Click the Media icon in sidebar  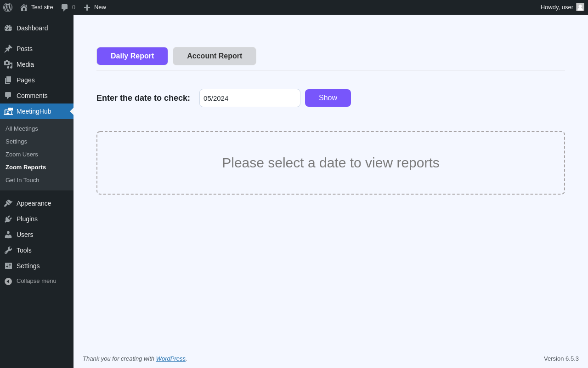tap(8, 64)
